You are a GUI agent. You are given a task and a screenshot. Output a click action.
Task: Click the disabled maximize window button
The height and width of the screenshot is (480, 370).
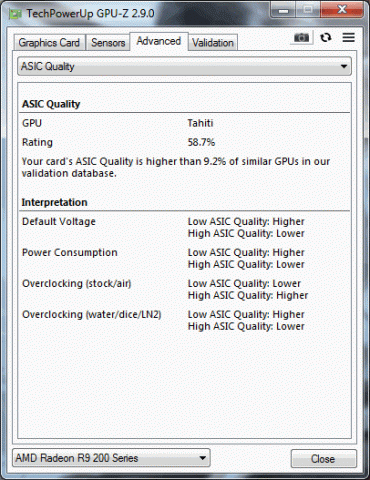coord(308,10)
